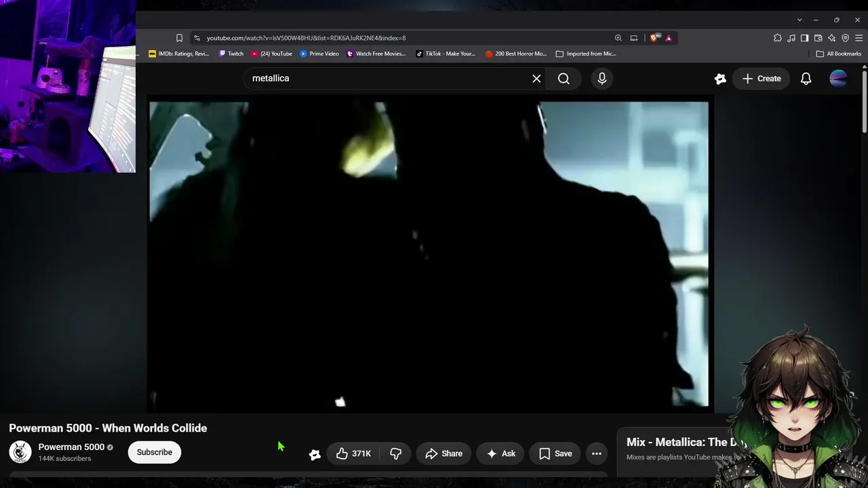Open the Powerman 5000 channel name link

pos(71,447)
